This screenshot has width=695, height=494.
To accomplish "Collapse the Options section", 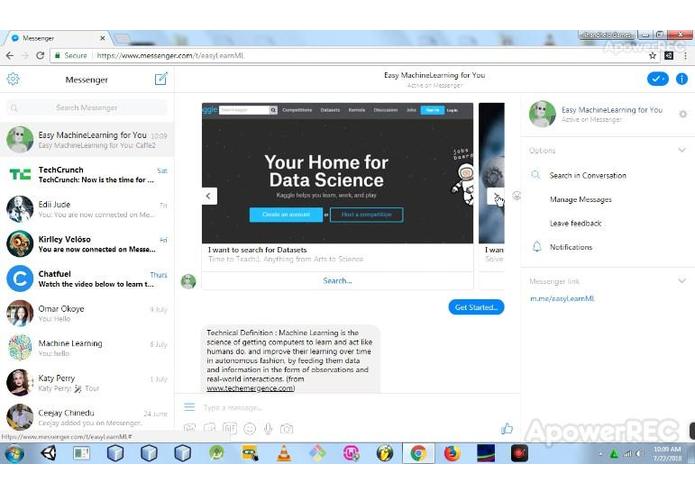I will [x=682, y=150].
